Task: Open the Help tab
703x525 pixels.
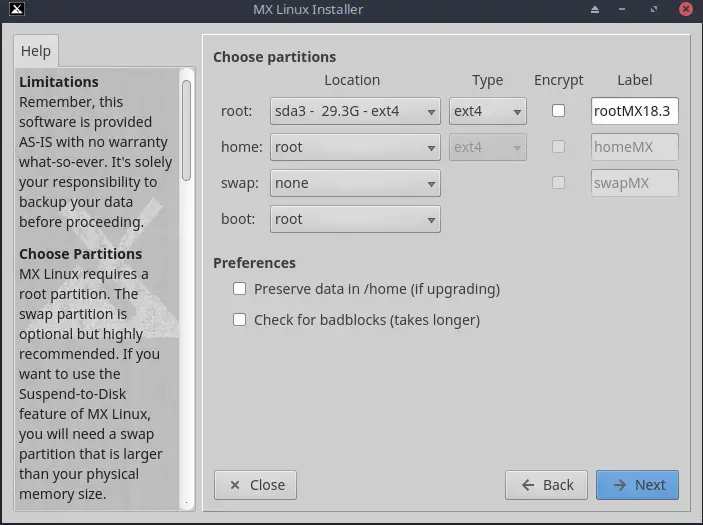Action: (36, 51)
